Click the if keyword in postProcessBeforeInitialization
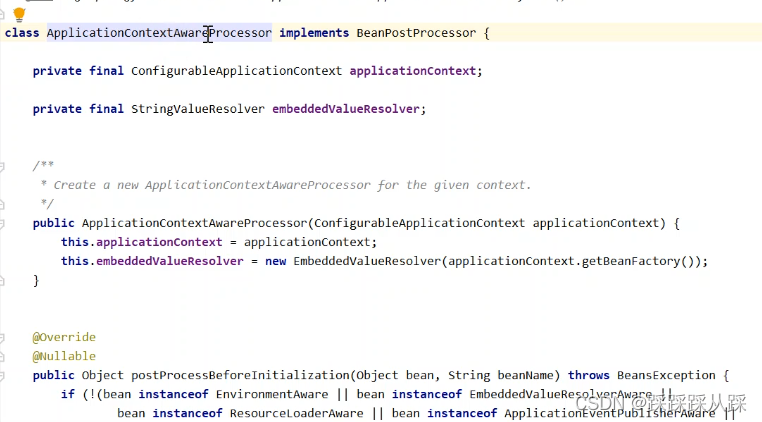762x422 pixels. [x=68, y=394]
